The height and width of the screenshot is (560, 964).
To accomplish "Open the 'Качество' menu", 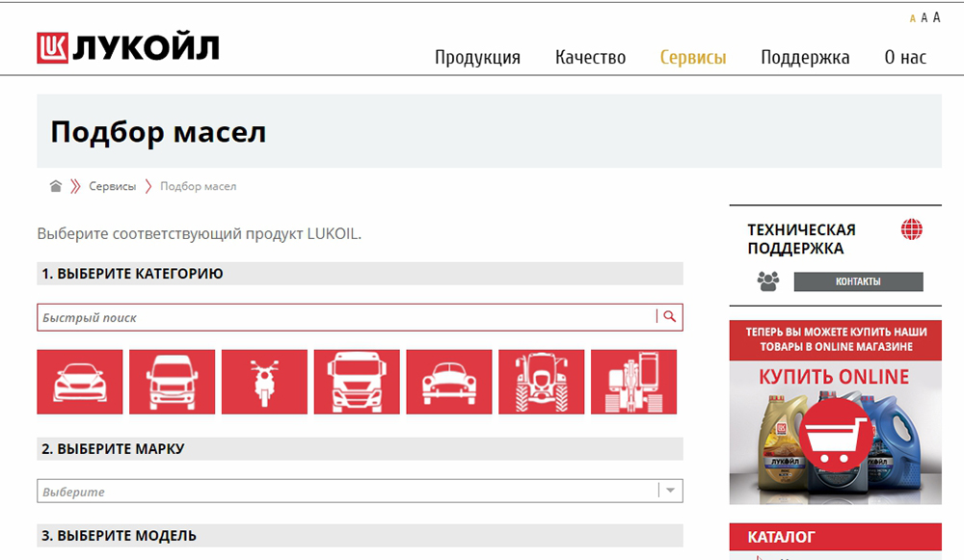I will tap(590, 57).
